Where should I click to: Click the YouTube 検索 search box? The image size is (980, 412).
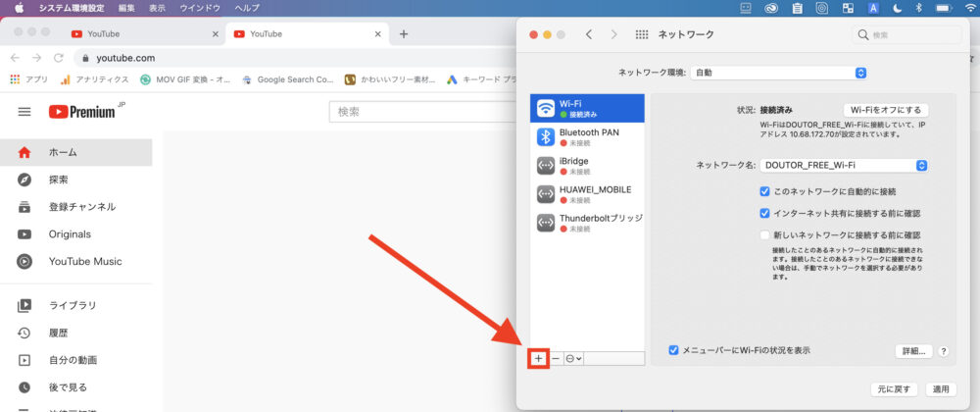pos(423,112)
